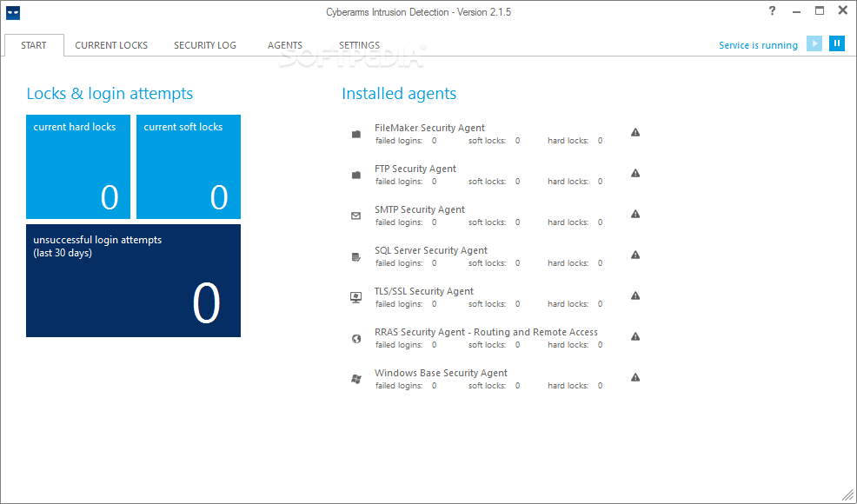Click the warning triangle for Windows Base Security Agent
Screen dimensions: 857x504
click(x=635, y=378)
